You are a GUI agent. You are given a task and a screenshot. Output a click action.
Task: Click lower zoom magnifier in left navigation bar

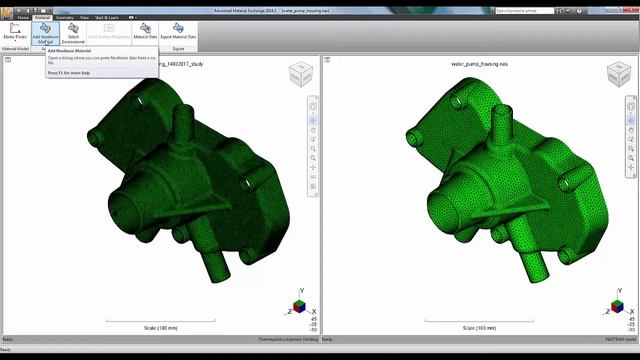tap(313, 158)
